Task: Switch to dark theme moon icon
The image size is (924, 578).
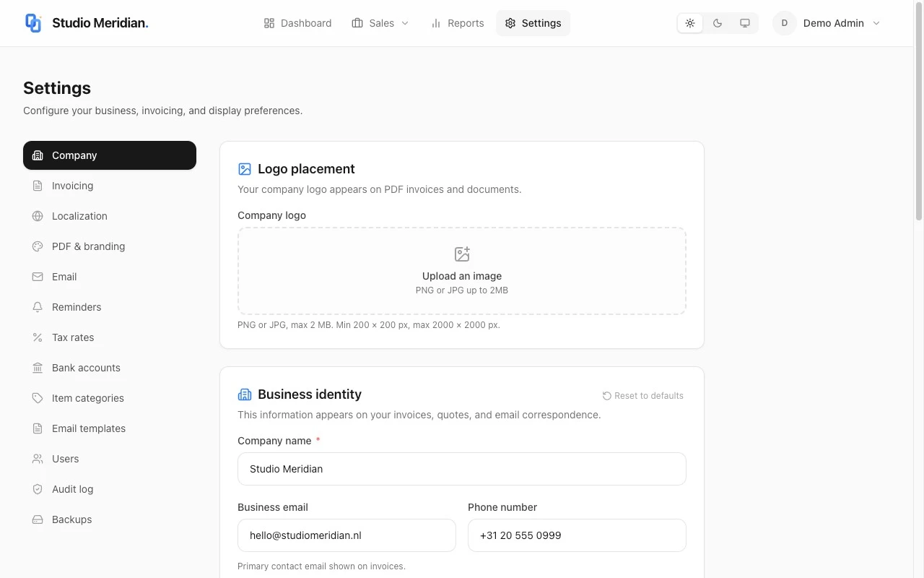Action: (718, 23)
